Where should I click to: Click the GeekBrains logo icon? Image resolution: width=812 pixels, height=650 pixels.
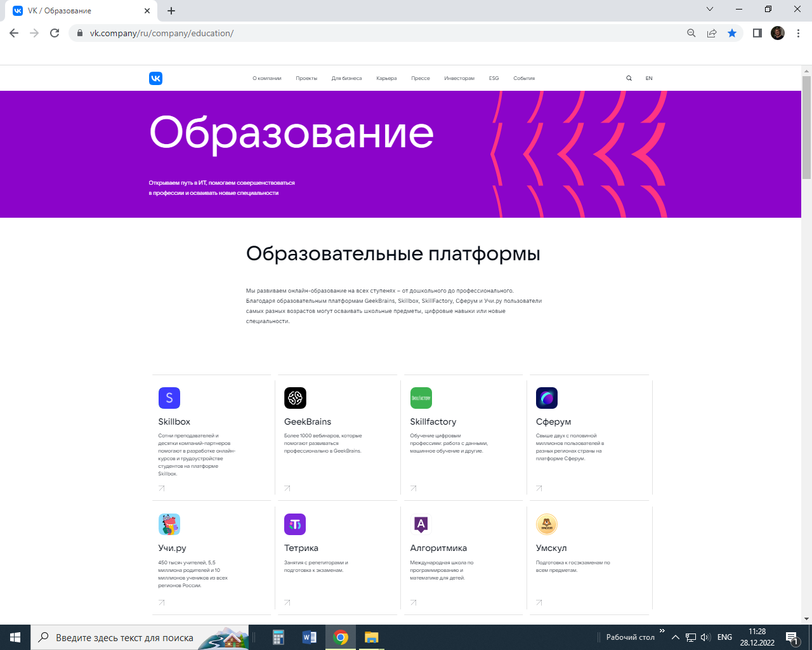click(x=295, y=398)
